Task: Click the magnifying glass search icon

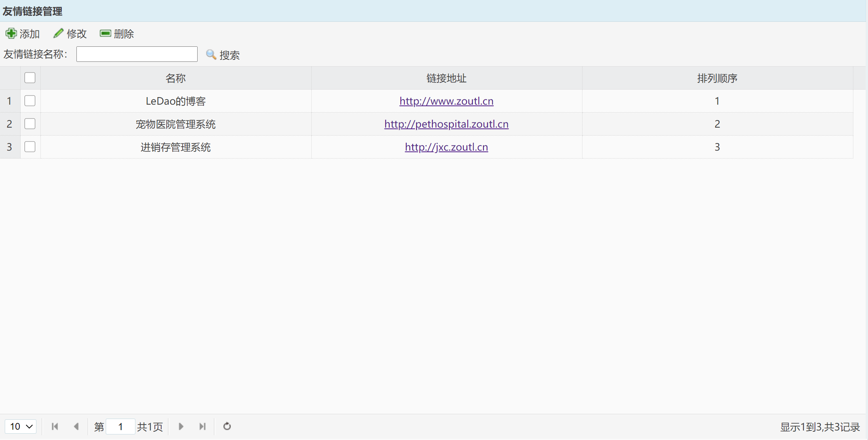Action: click(211, 55)
